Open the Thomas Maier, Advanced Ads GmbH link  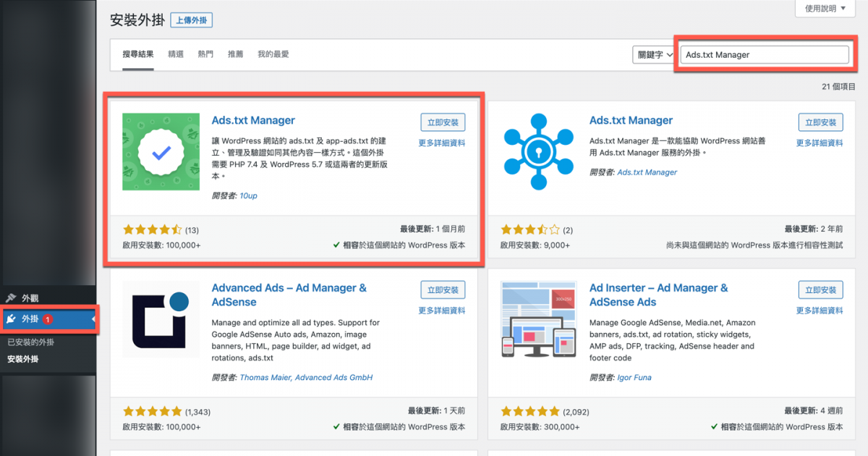(306, 378)
